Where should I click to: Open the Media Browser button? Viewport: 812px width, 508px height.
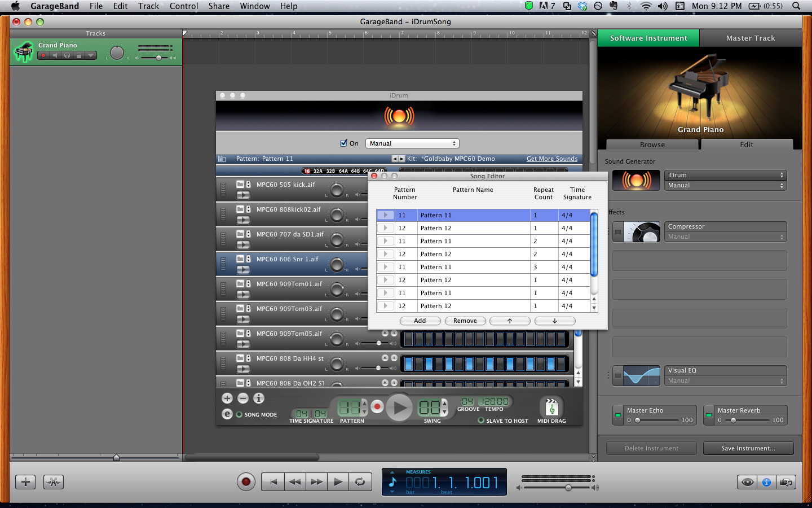785,482
